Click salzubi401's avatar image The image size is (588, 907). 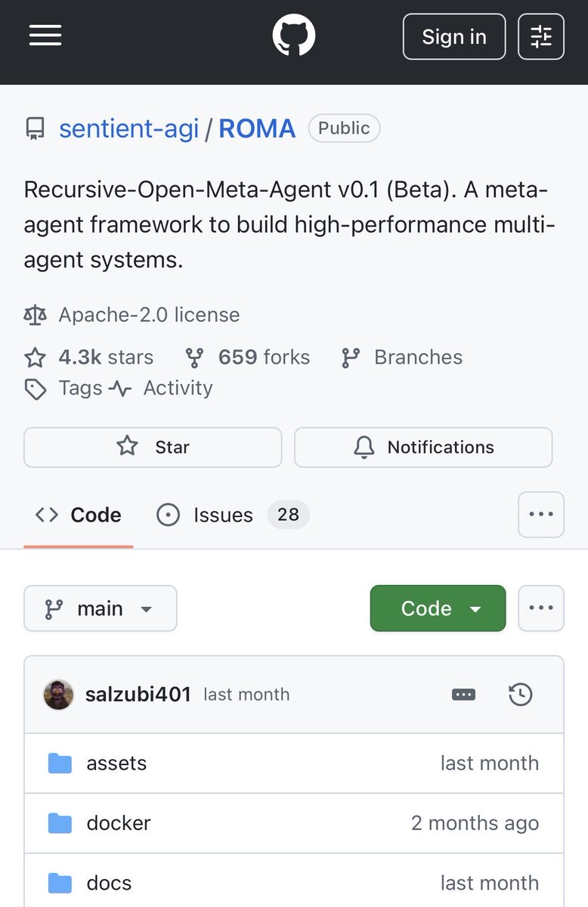(59, 695)
